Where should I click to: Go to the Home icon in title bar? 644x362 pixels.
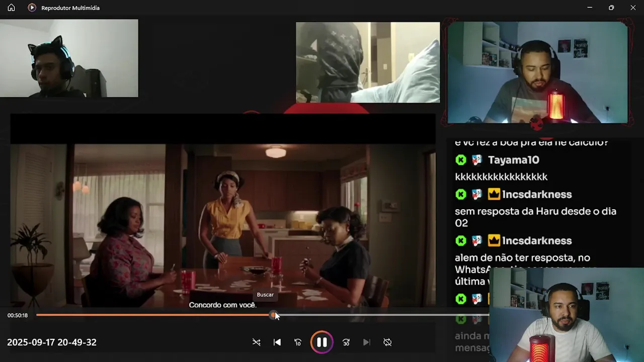pos(11,8)
